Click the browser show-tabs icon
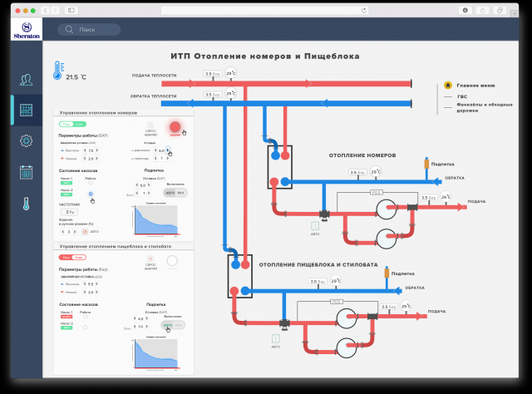Image resolution: width=532 pixels, height=394 pixels. click(500, 11)
